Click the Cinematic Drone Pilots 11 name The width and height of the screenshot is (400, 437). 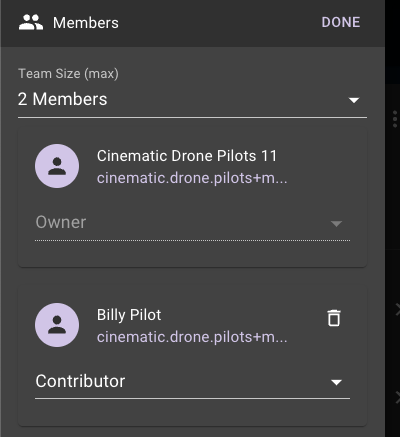tap(187, 156)
